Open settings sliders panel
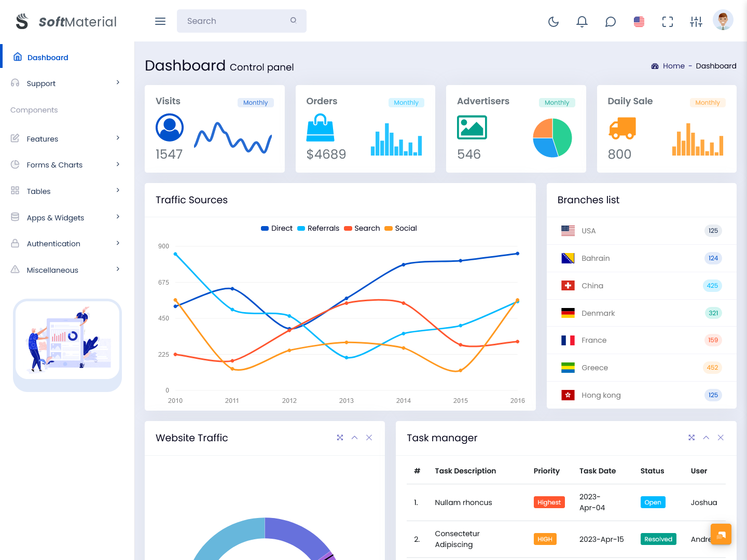Image resolution: width=747 pixels, height=560 pixels. click(696, 21)
